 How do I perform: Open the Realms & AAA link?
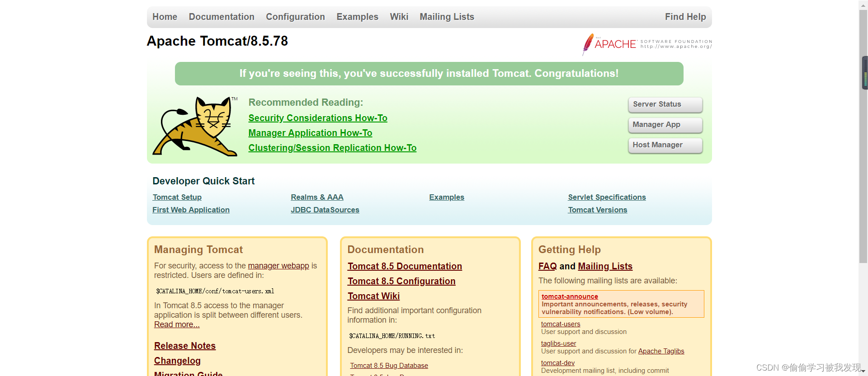coord(317,197)
